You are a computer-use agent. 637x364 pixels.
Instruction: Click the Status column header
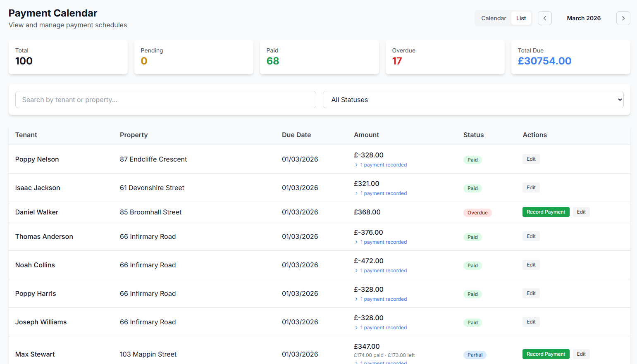click(x=473, y=135)
